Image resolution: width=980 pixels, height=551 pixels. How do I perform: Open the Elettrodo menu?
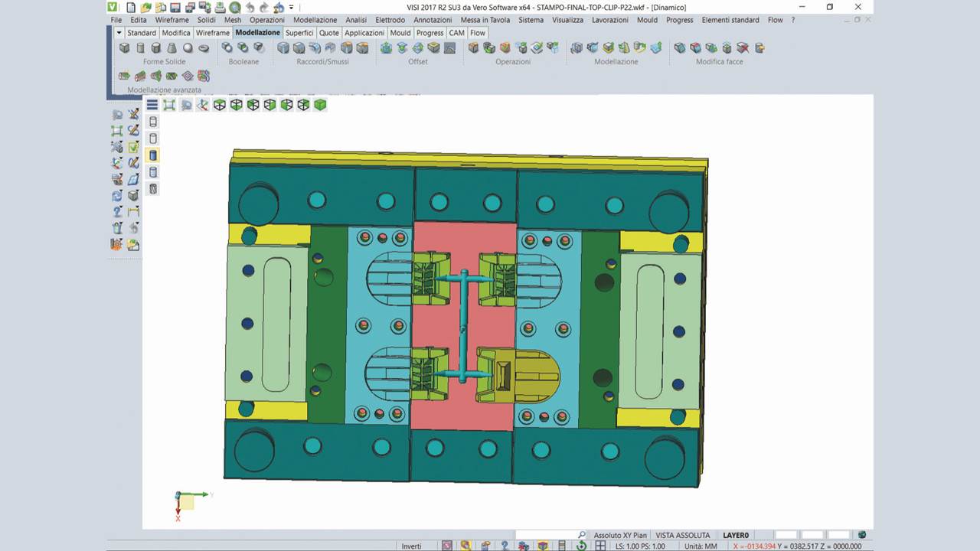(390, 20)
